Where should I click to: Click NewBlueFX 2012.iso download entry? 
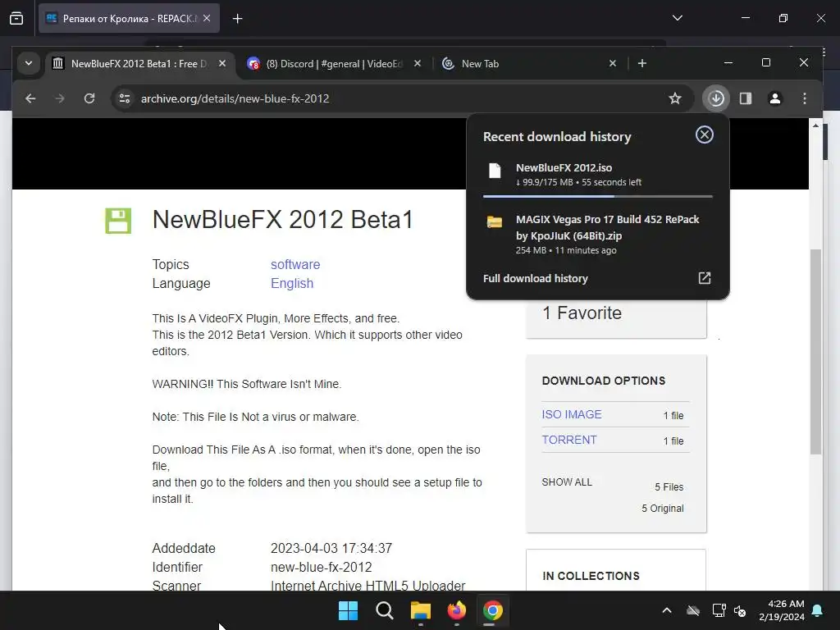(598, 175)
